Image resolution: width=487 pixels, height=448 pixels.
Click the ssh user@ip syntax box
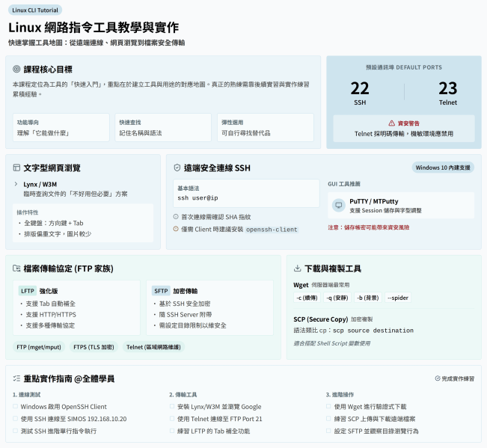246,194
